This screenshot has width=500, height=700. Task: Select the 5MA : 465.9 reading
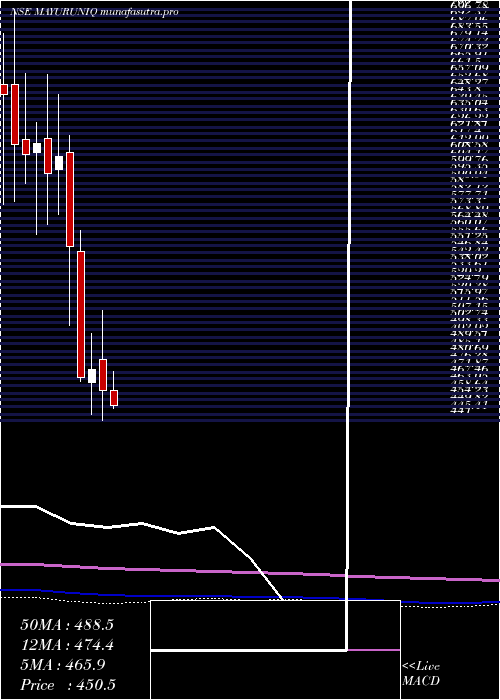(x=63, y=665)
